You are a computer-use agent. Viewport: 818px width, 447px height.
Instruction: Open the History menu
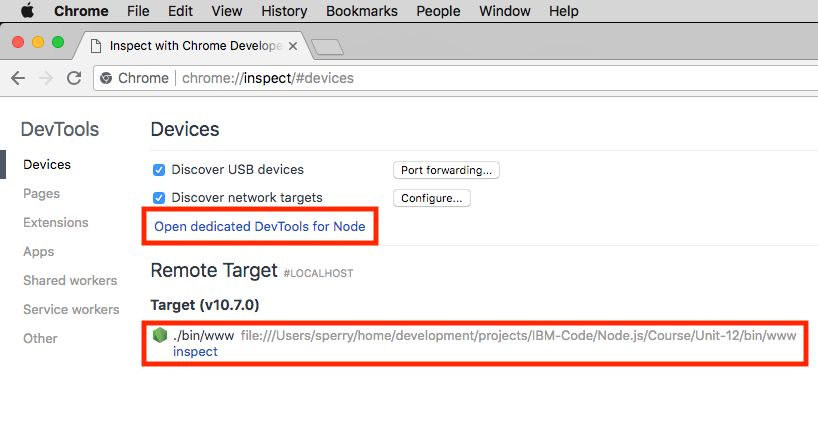coord(284,11)
